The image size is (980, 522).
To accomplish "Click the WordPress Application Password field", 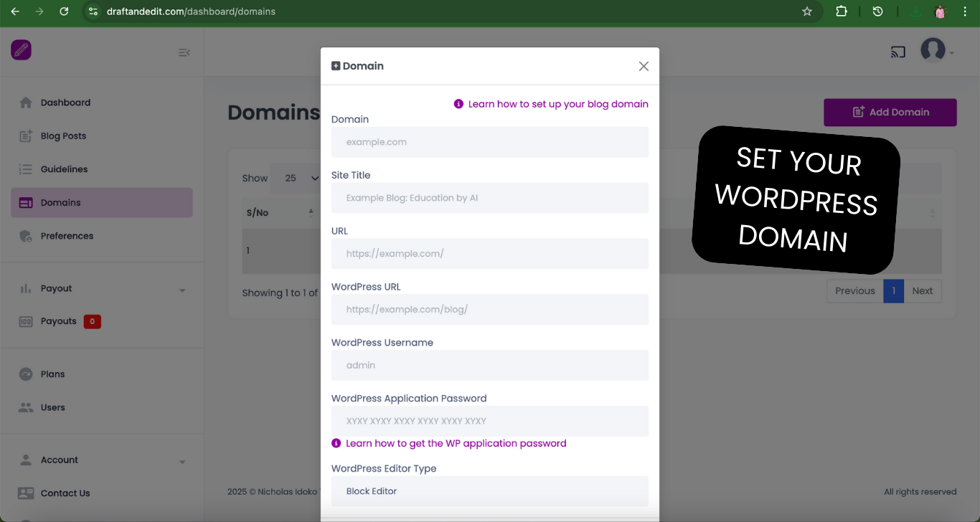I will [490, 421].
